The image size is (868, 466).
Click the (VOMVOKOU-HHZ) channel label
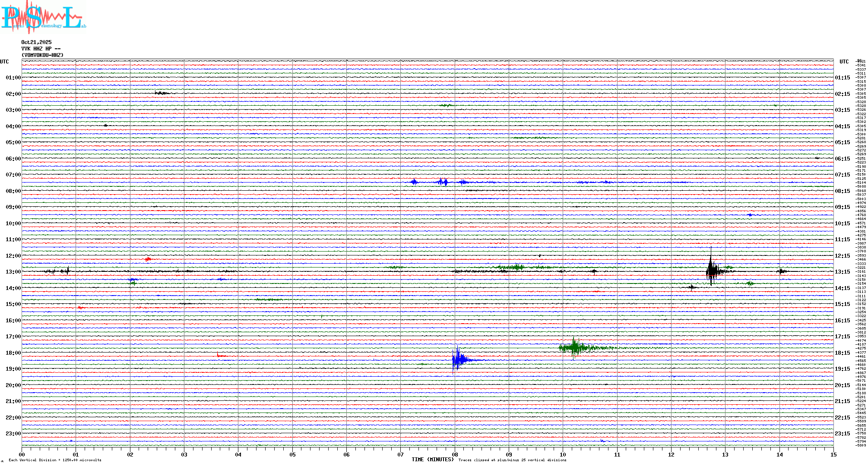[42, 55]
